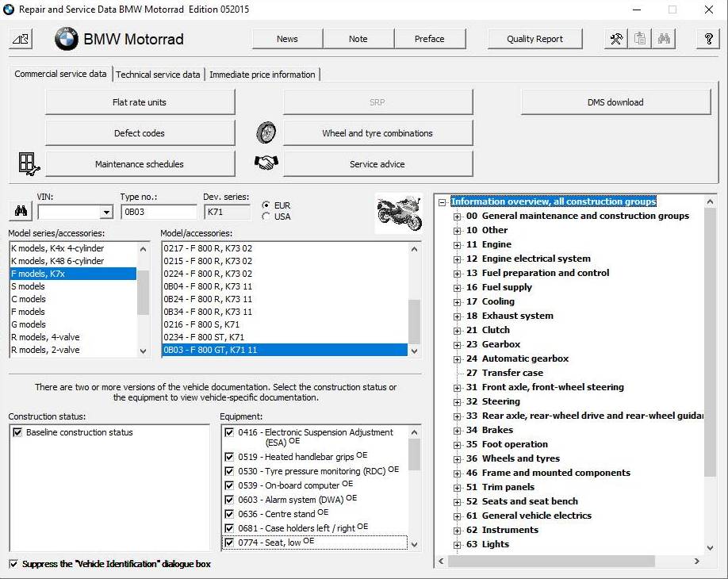
Task: Expand the 34 Brakes node
Action: click(458, 431)
